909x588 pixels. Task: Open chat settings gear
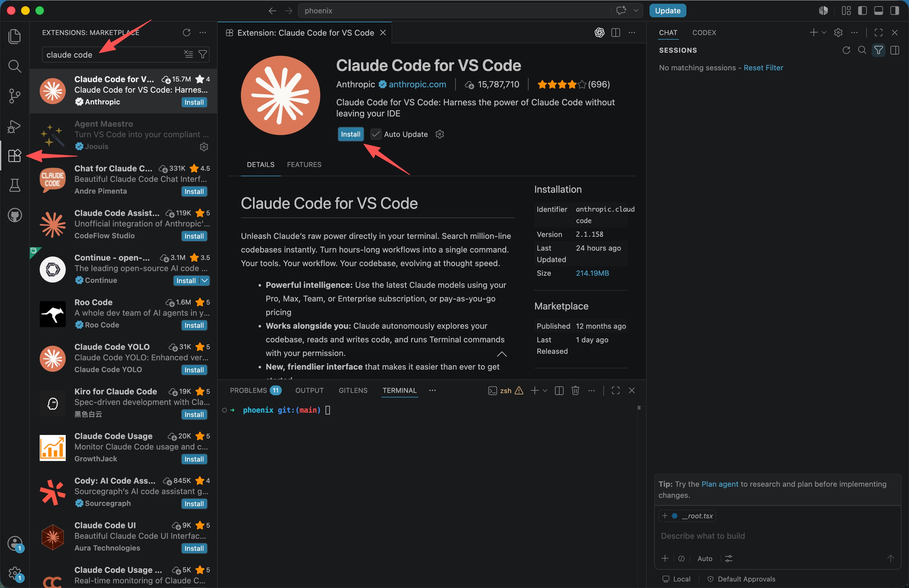point(838,33)
